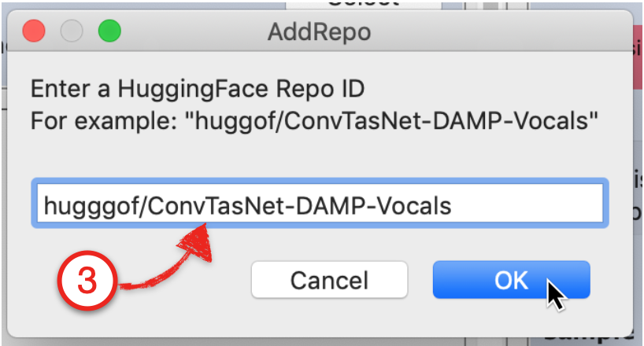Click the example text 'huggof/ConvTasNet-DAMP-Vocals' in quotes
The image size is (644, 346).
(396, 120)
